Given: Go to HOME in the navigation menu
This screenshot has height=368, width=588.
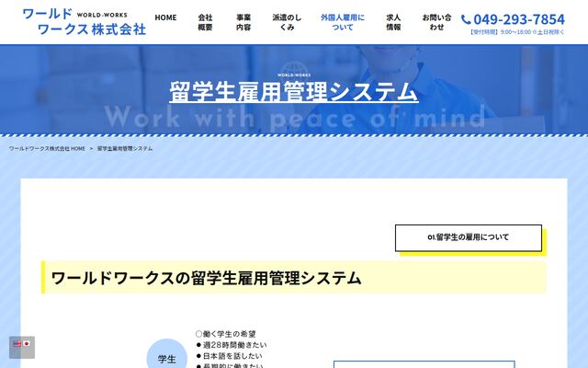Looking at the screenshot, I should click(x=165, y=17).
